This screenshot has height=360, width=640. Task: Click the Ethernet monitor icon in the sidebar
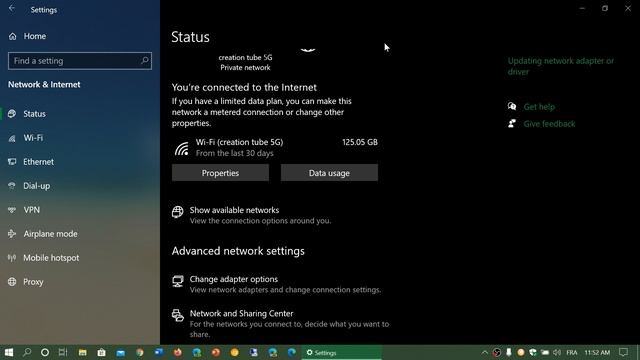coord(12,162)
